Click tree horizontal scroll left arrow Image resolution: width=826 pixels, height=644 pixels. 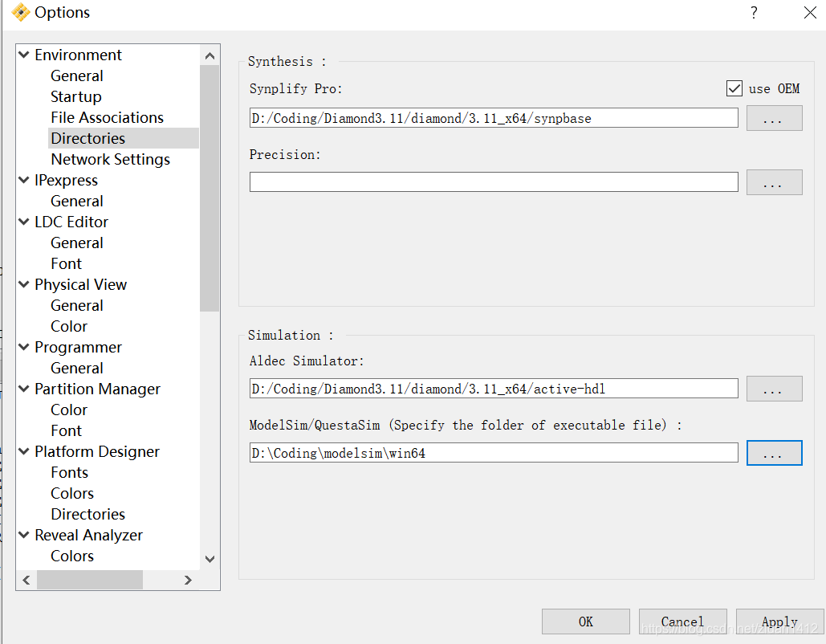pyautogui.click(x=26, y=580)
